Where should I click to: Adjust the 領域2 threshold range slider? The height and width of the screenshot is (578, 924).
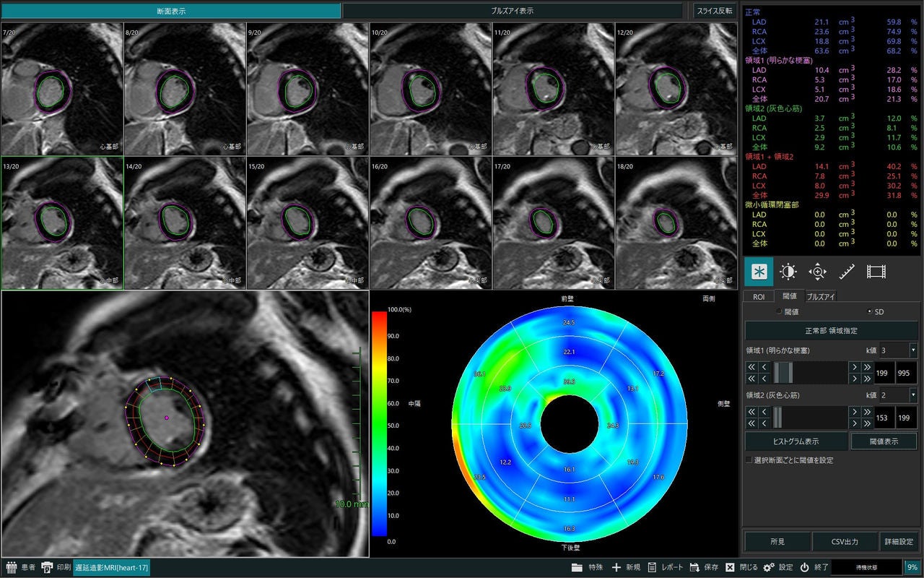808,418
